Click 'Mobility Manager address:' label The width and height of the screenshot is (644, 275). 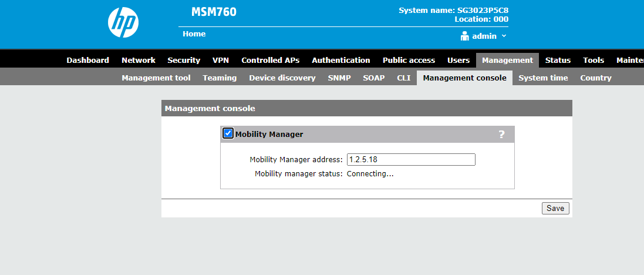tap(296, 159)
